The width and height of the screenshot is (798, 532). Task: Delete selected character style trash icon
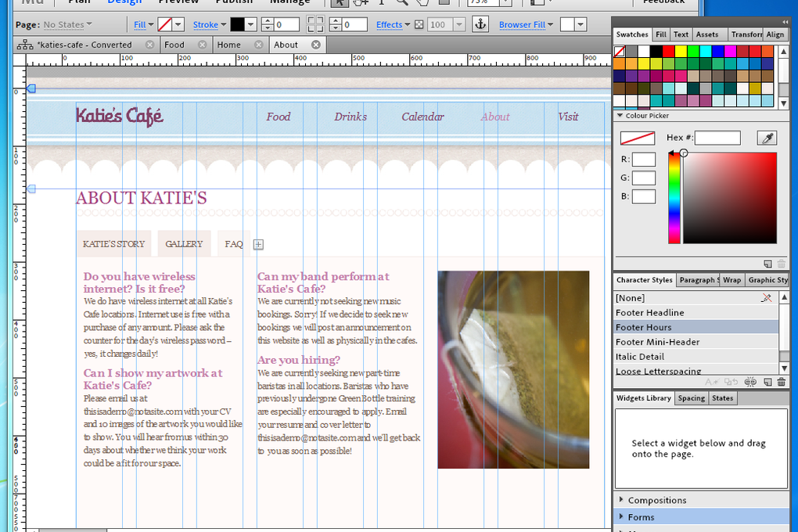coord(782,382)
